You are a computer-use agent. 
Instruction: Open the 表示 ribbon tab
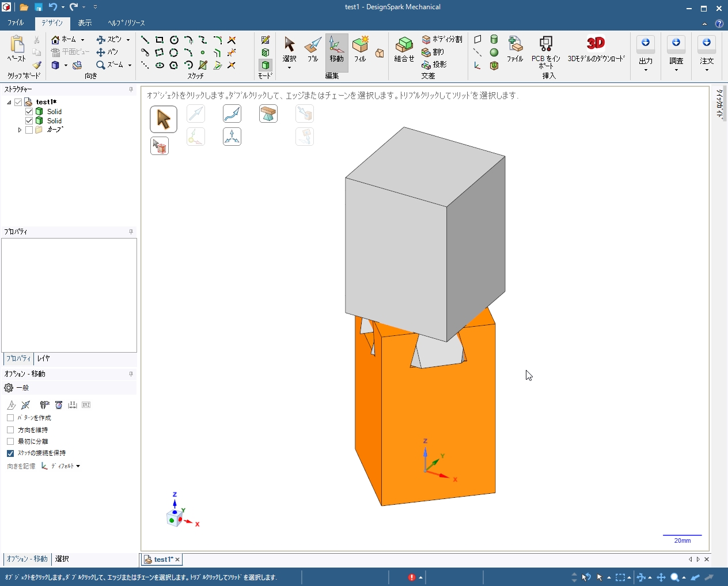85,23
